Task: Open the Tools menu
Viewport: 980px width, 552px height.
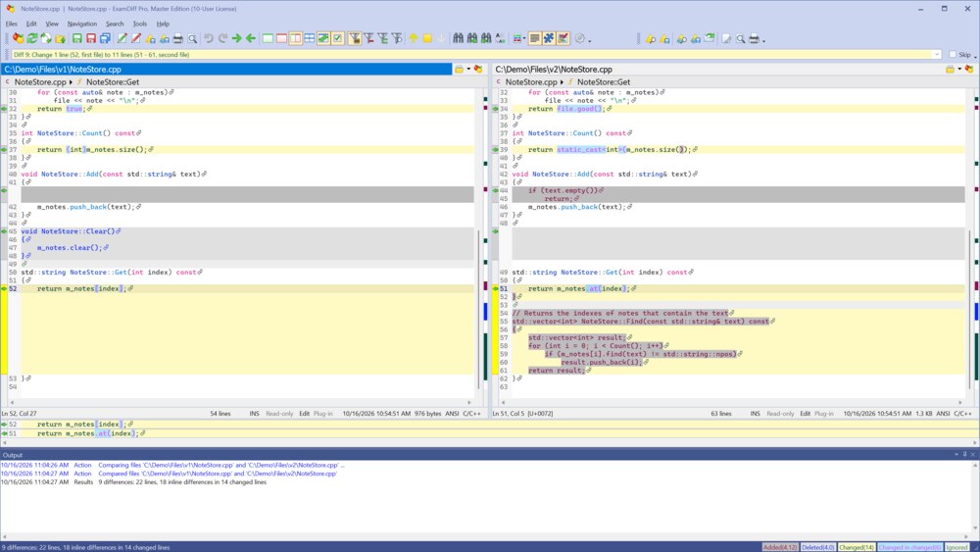Action: tap(140, 24)
